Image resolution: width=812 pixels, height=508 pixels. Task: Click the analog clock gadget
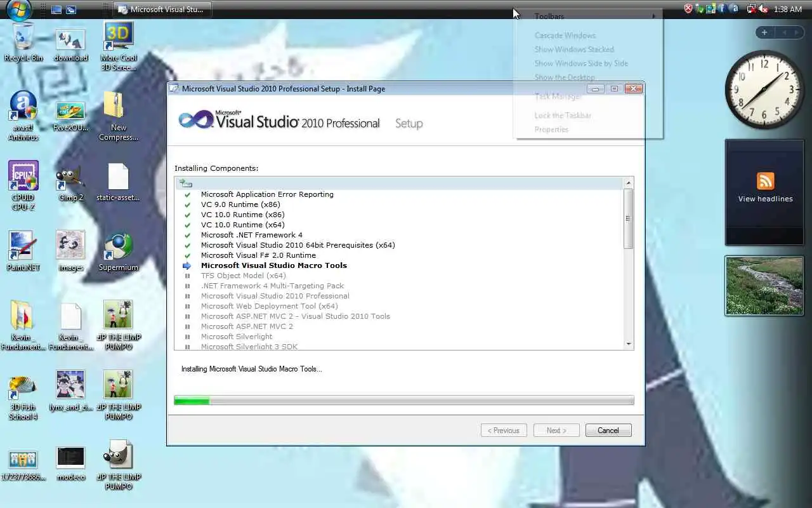(764, 90)
